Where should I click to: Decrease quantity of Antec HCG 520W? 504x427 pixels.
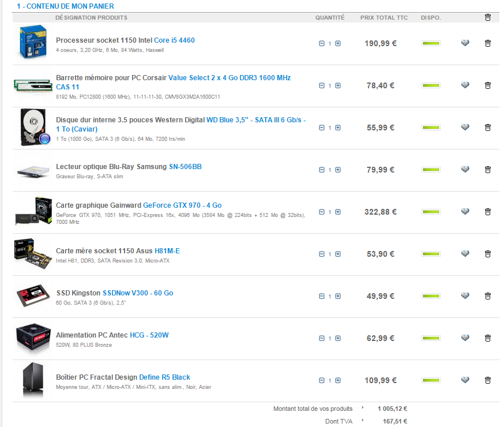tap(322, 338)
